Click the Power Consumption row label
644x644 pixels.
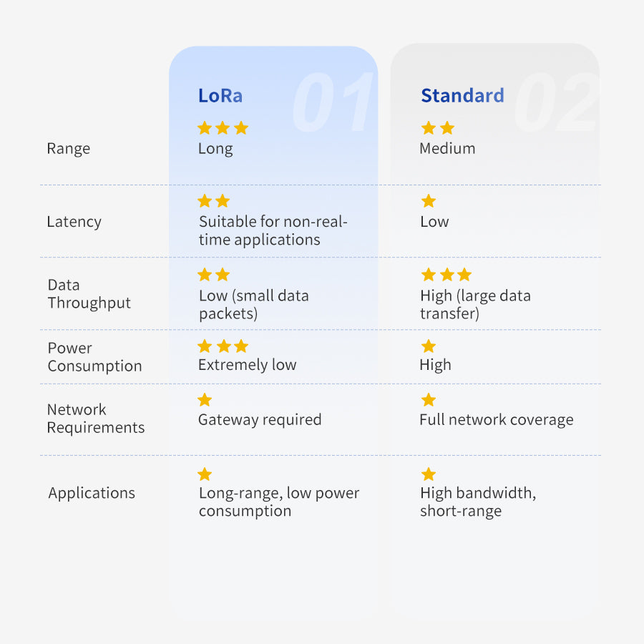coord(94,357)
